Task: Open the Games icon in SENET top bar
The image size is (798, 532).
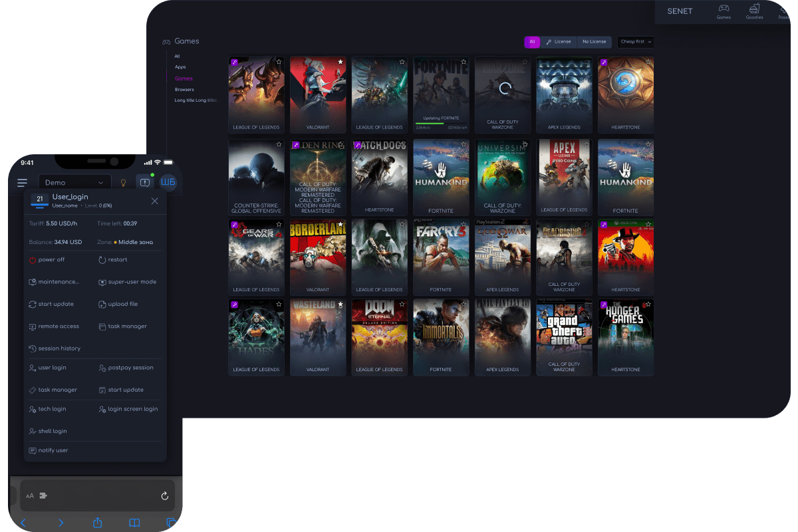Action: click(724, 11)
